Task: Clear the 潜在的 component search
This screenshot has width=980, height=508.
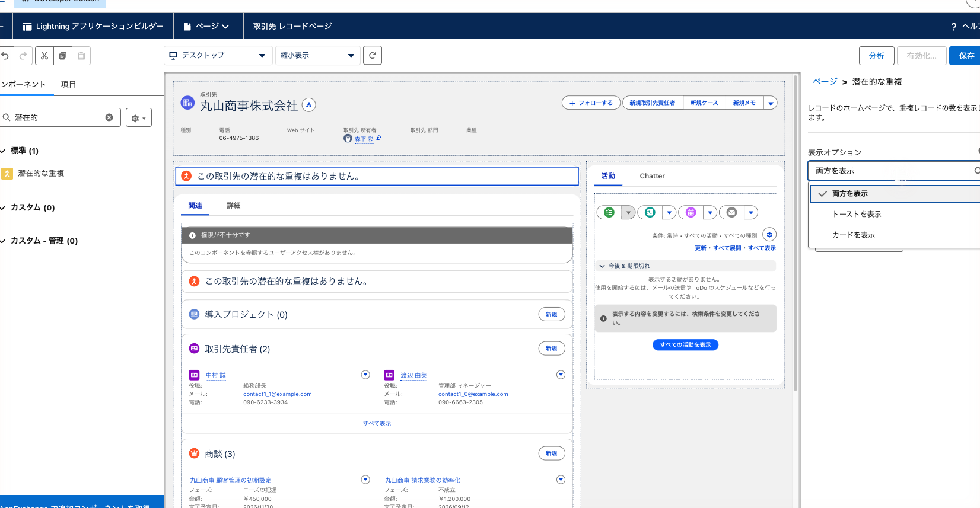Action: pos(109,117)
